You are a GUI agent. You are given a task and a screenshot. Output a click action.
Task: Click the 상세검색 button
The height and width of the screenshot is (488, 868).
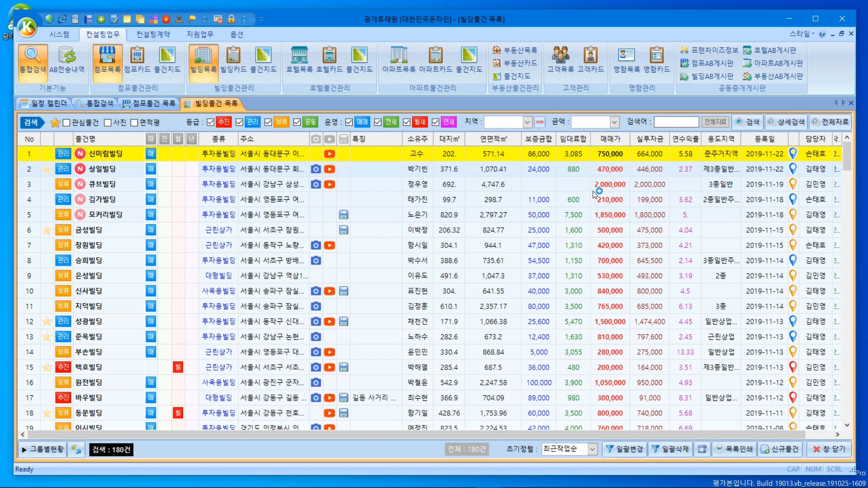coord(786,122)
